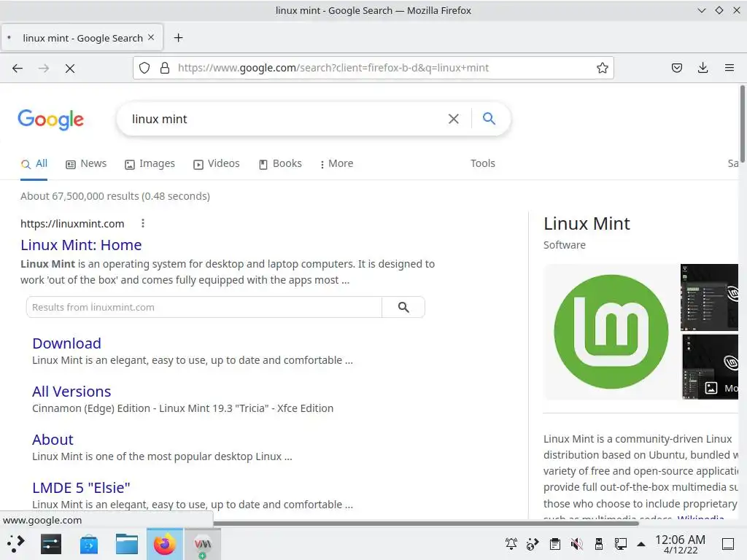Click the 'Software' panel subtitle
Viewport: 747px width, 560px height.
click(565, 245)
